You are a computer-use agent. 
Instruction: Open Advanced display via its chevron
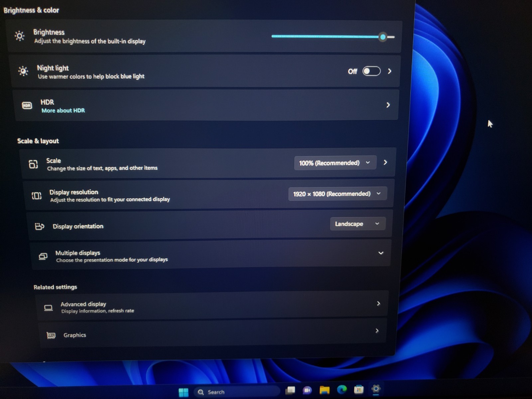(x=378, y=303)
